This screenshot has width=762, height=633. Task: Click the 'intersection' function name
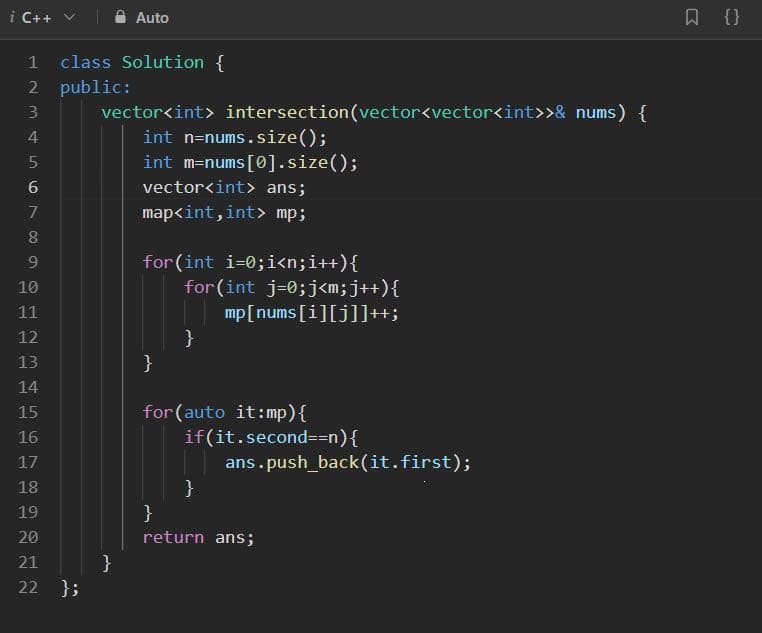click(x=285, y=112)
